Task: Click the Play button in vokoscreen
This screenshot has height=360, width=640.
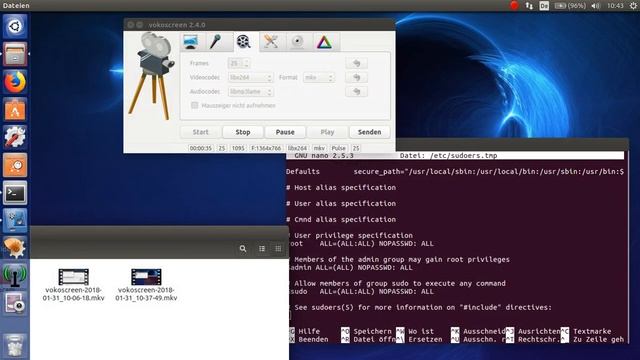Action: click(x=327, y=132)
